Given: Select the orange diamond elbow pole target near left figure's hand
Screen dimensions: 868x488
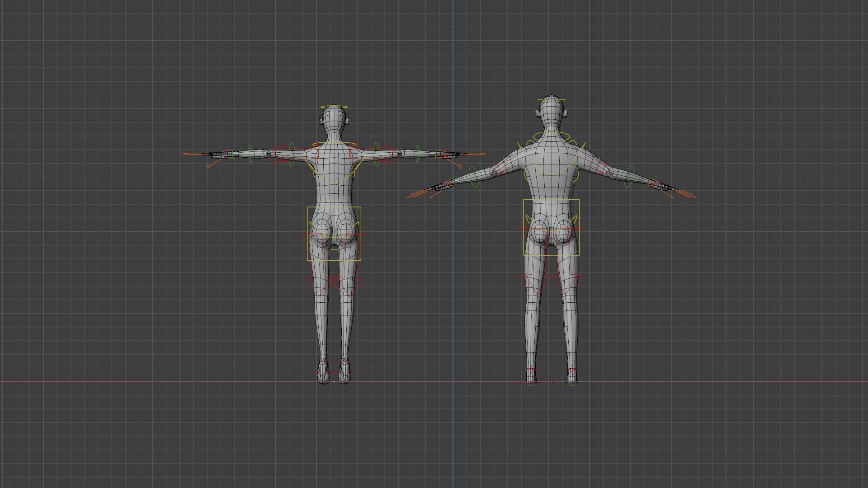Looking at the screenshot, I should coord(208,167).
